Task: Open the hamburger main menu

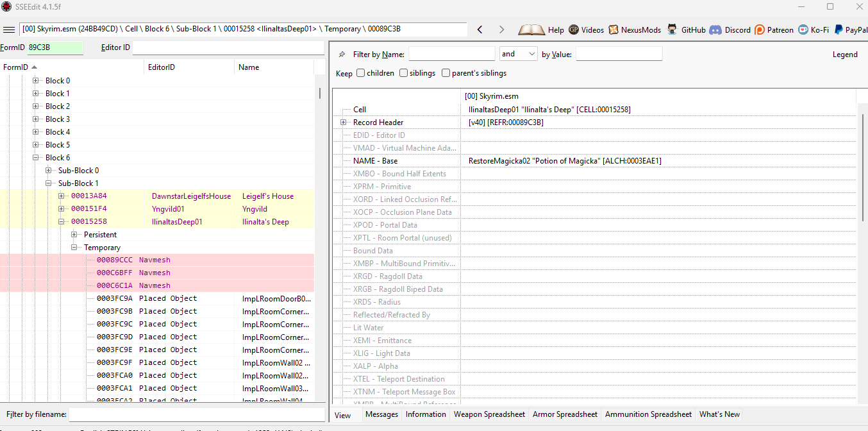Action: (9, 30)
